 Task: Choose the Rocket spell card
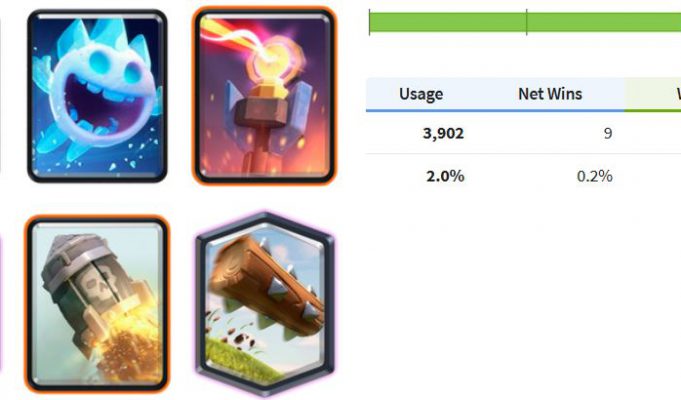point(97,304)
